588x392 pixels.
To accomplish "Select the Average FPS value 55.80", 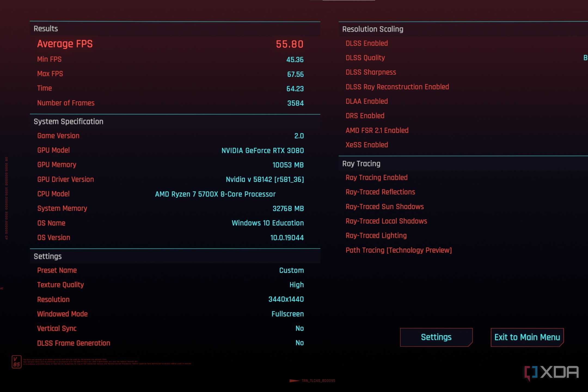I will [x=290, y=44].
